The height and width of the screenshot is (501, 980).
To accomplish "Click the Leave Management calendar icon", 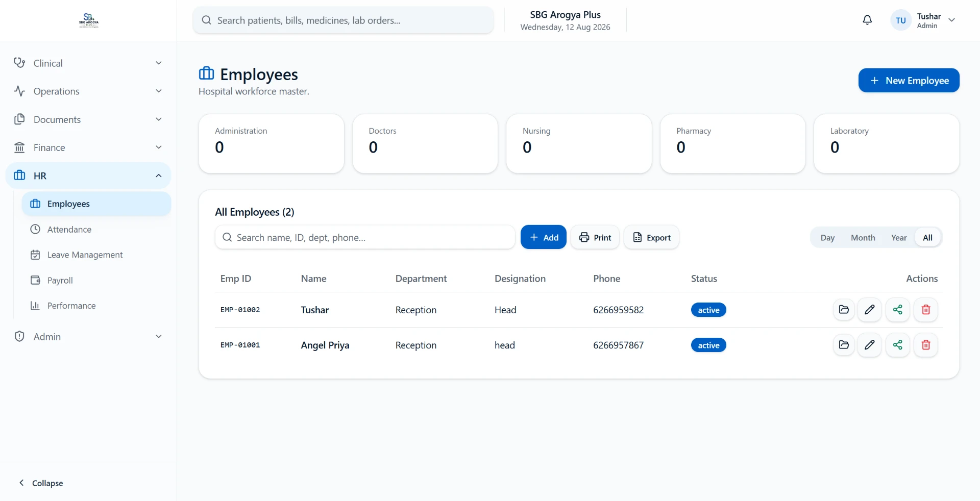I will pos(35,255).
